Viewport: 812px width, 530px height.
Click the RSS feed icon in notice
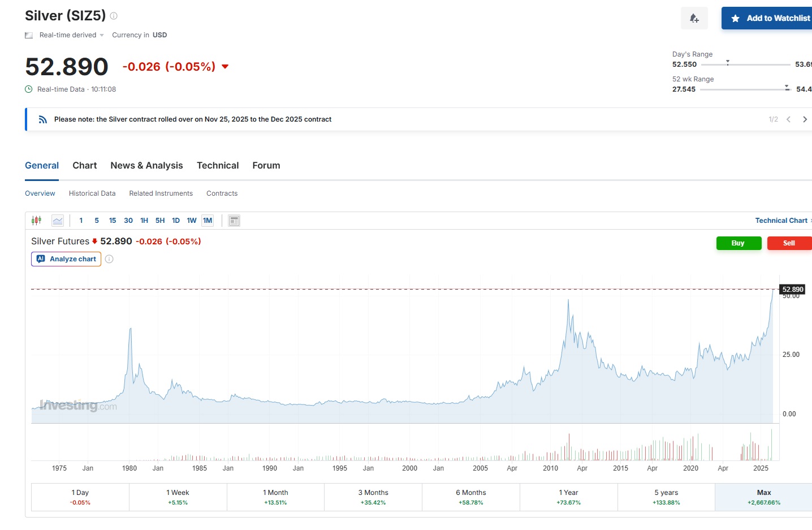click(43, 119)
